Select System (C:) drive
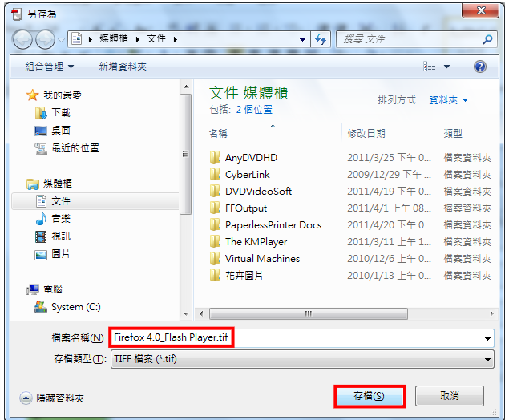 tap(67, 307)
